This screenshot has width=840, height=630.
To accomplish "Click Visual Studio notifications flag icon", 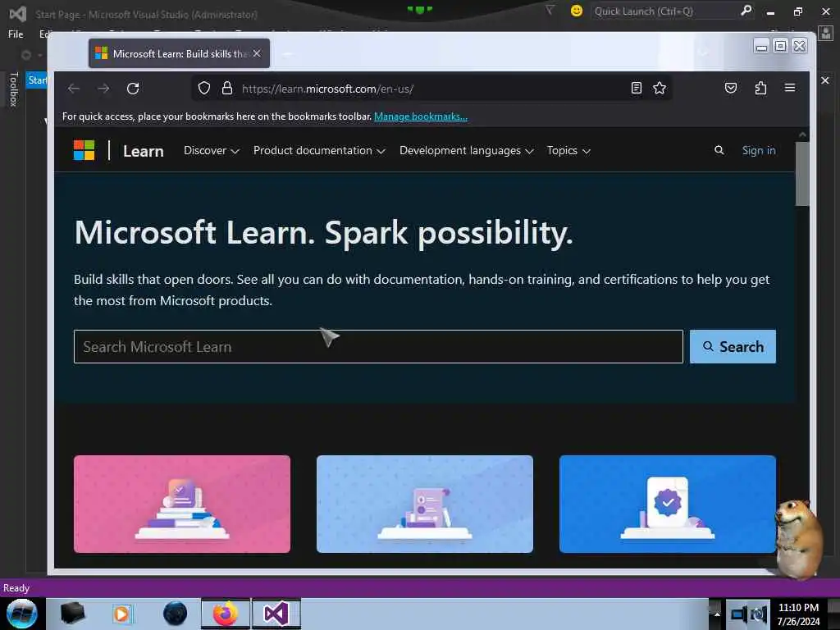I will (x=550, y=10).
